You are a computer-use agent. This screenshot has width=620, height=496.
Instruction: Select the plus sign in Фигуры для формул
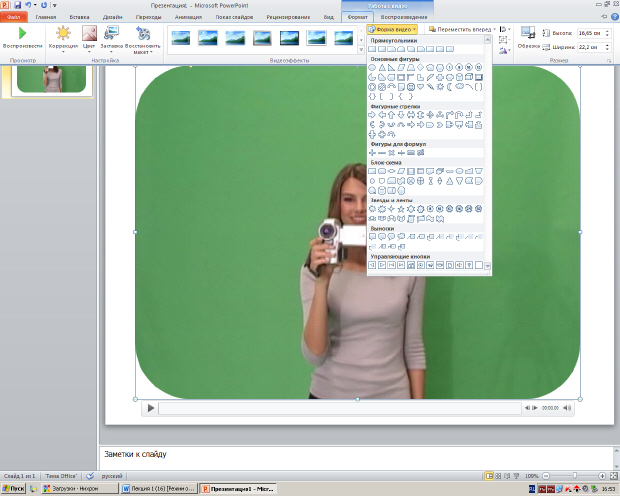click(x=372, y=152)
